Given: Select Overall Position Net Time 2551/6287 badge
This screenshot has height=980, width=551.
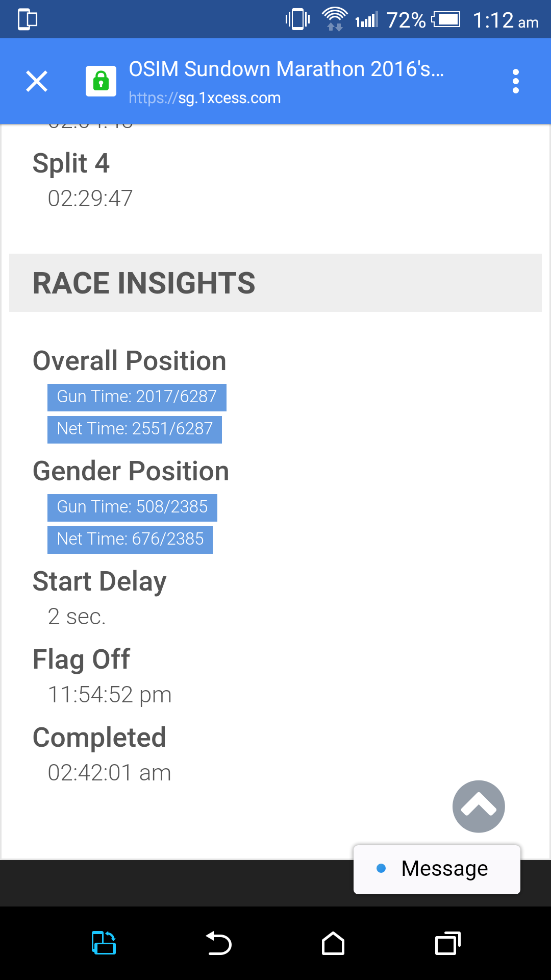Looking at the screenshot, I should pos(135,429).
